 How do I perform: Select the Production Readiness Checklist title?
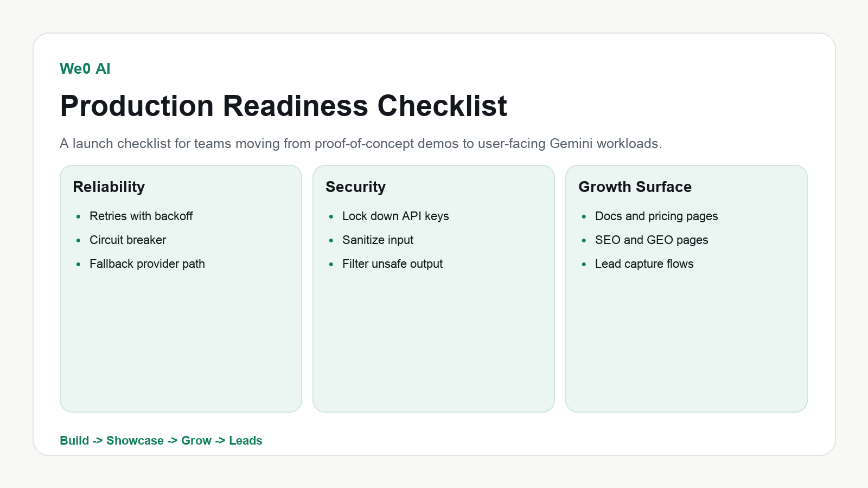(x=284, y=106)
